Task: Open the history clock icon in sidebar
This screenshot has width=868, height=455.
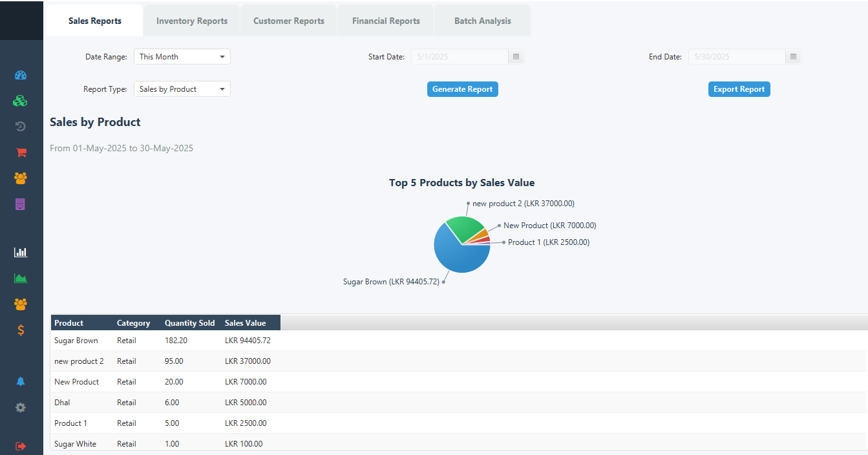Action: point(21,127)
